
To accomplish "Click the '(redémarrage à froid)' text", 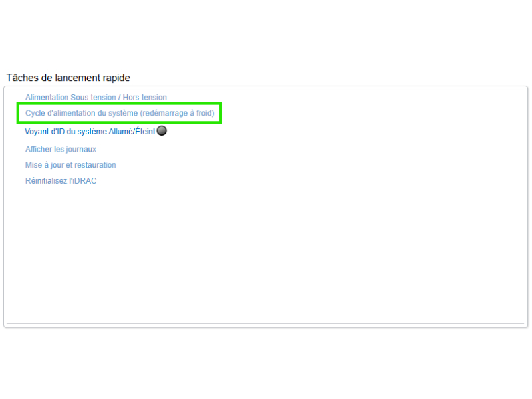I will [178, 114].
